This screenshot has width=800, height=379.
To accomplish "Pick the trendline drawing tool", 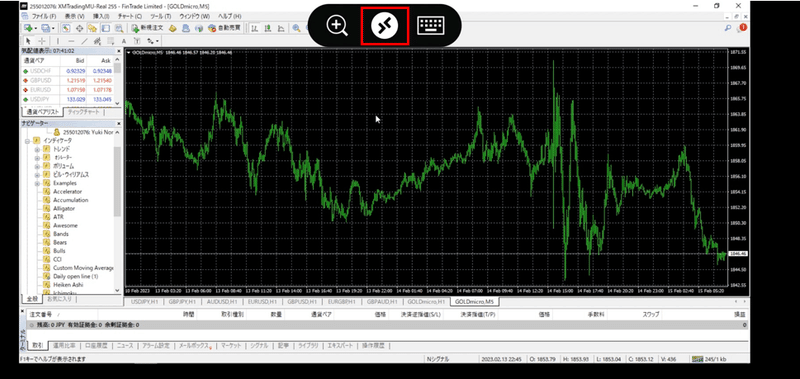I will point(85,41).
